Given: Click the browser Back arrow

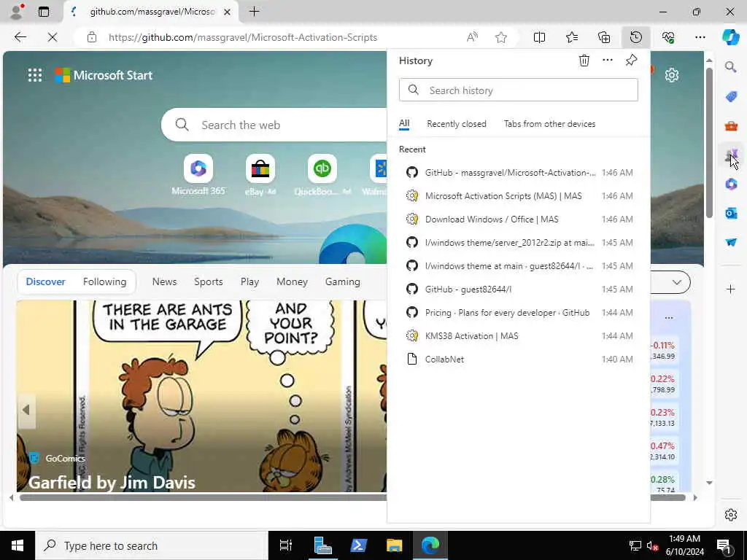Looking at the screenshot, I should point(20,37).
